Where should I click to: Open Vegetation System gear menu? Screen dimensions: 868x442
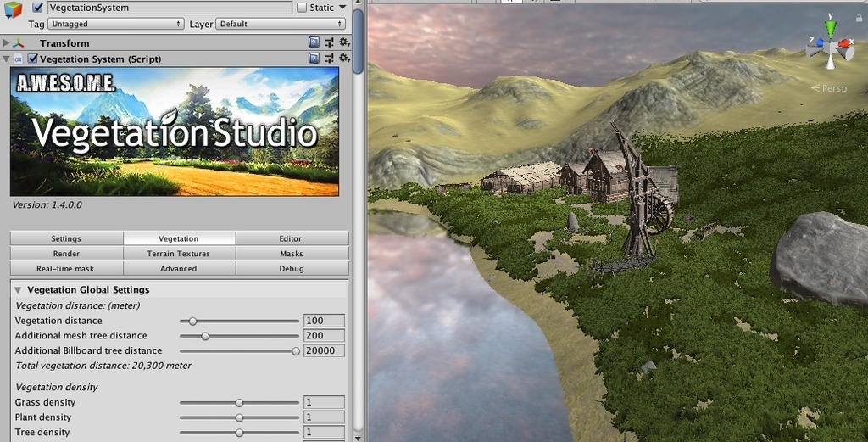tap(344, 59)
